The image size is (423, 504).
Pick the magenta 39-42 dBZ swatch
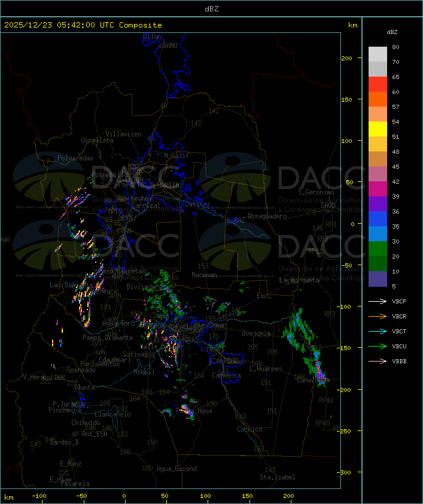[x=378, y=189]
